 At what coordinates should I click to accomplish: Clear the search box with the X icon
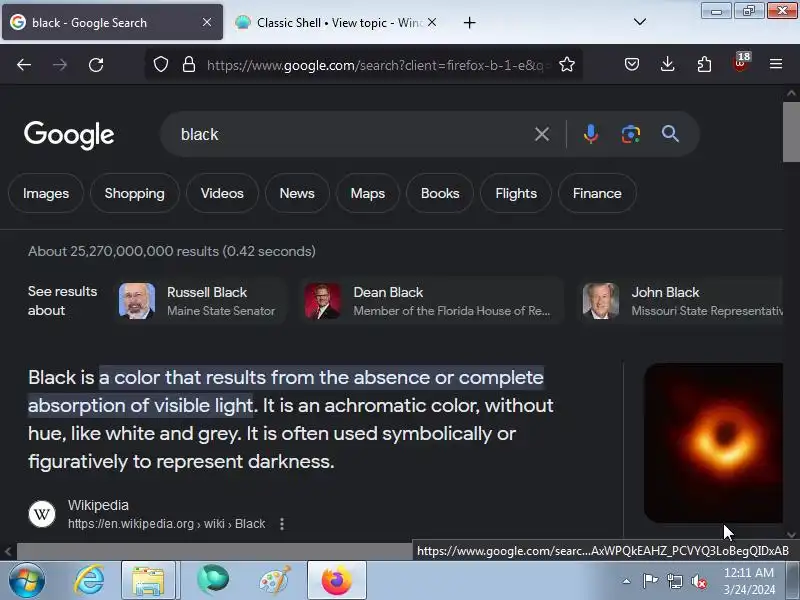click(542, 134)
